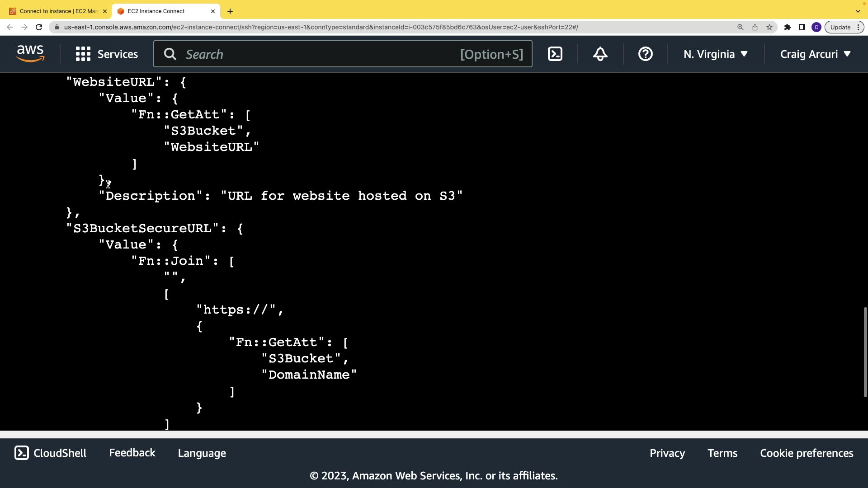Click the Update browser button
The image size is (868, 488).
(x=840, y=27)
